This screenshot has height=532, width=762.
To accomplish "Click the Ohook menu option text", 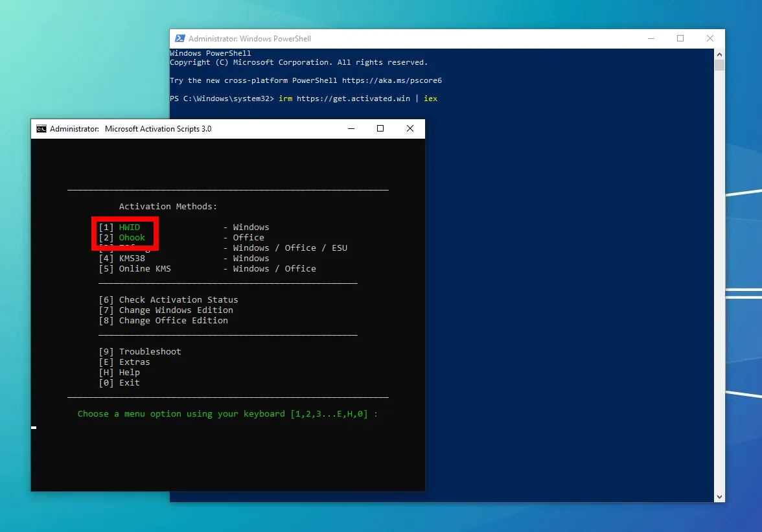I will 132,238.
